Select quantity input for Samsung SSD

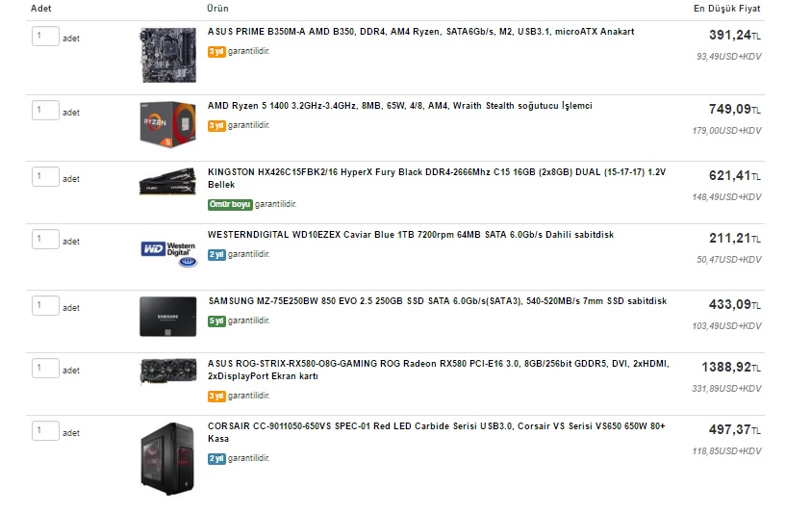(x=45, y=306)
